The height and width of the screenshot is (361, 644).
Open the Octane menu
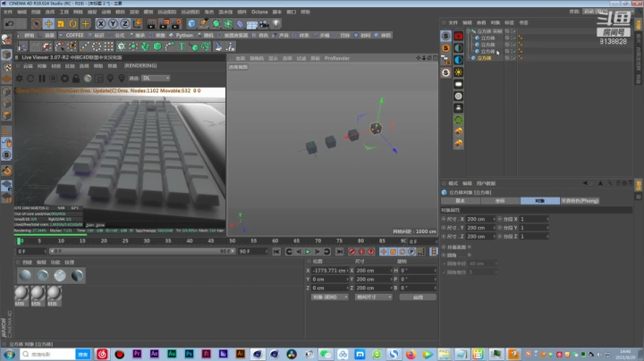pyautogui.click(x=259, y=12)
